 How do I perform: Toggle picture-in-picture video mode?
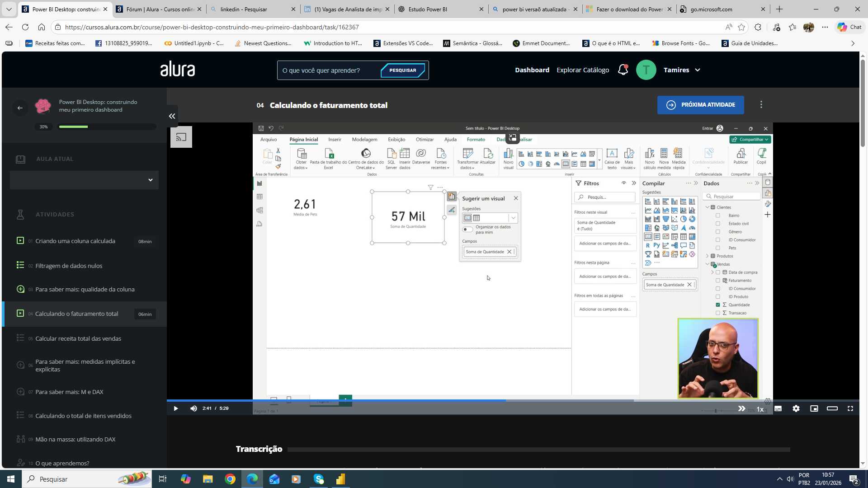click(x=814, y=408)
